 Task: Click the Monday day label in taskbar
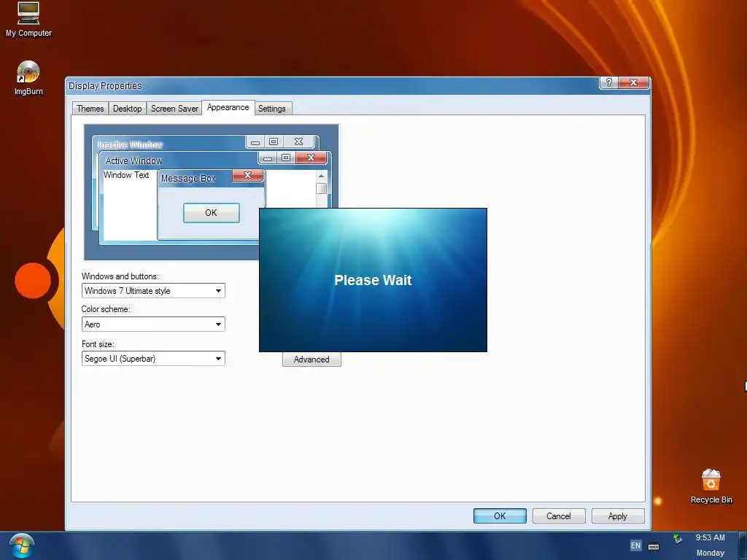click(x=710, y=553)
